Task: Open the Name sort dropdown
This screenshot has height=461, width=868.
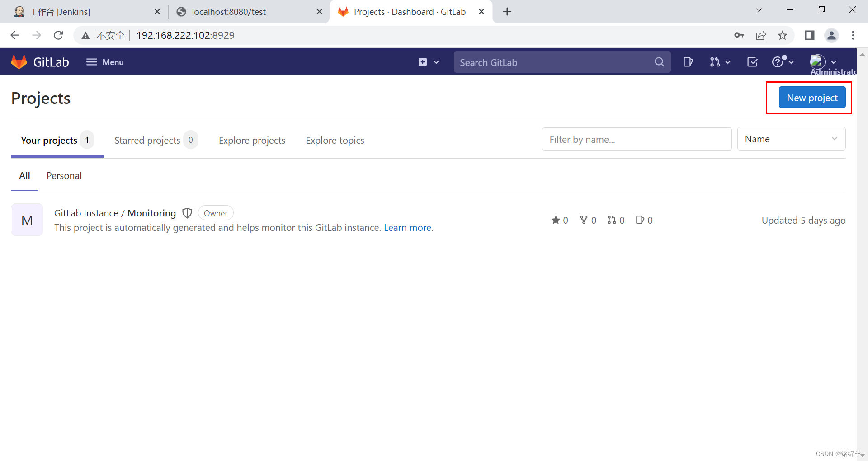Action: coord(791,139)
